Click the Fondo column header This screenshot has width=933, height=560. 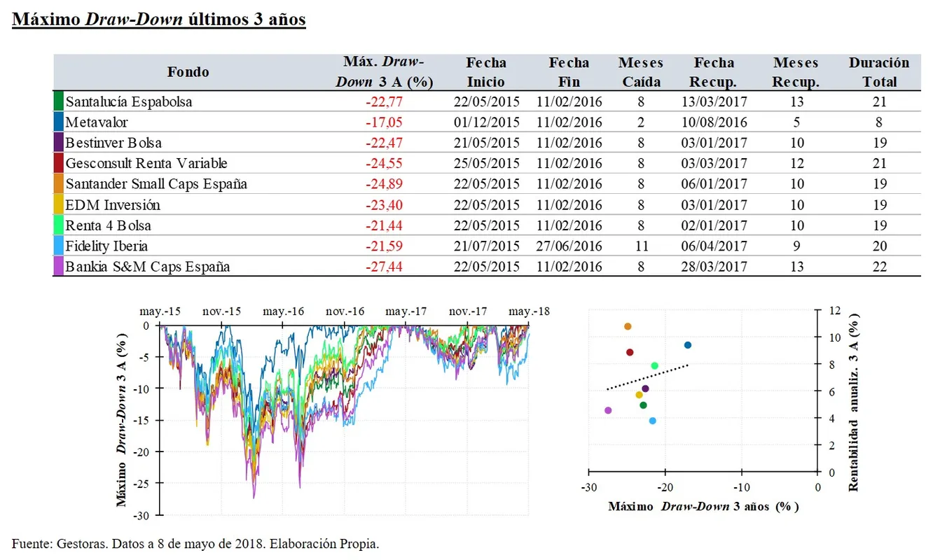(x=188, y=72)
